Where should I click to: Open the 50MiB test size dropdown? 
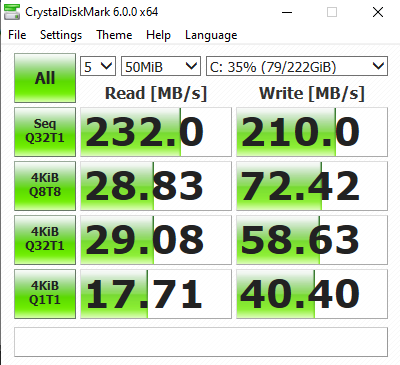(x=161, y=66)
